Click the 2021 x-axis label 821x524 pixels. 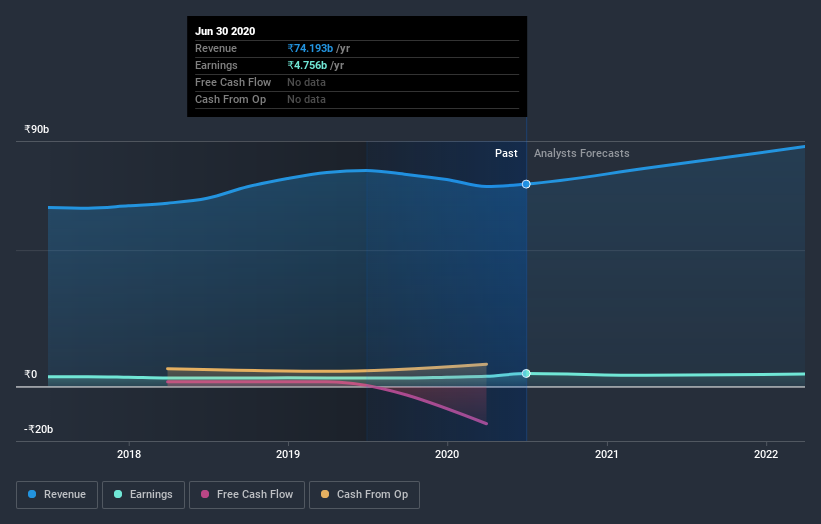click(606, 454)
